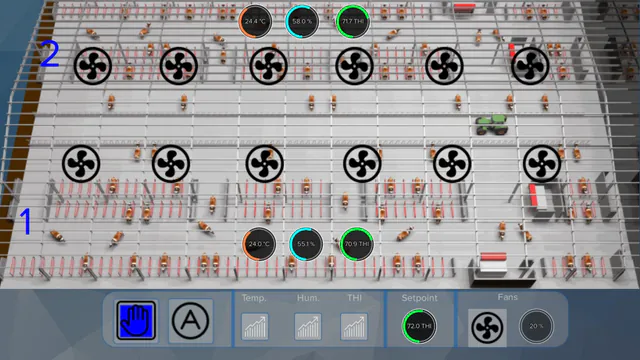The image size is (640, 360).
Task: Toggle the fan icon in Fans panel
Action: [x=487, y=328]
